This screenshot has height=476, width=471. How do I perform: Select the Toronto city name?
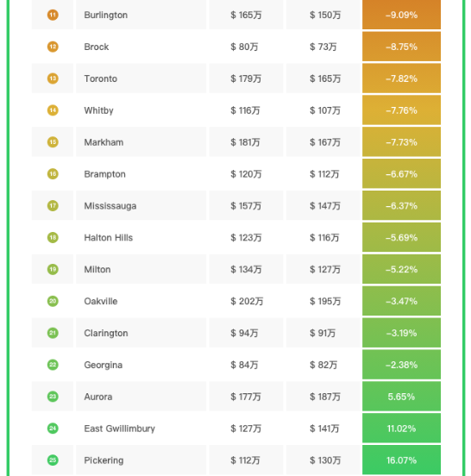tap(101, 78)
